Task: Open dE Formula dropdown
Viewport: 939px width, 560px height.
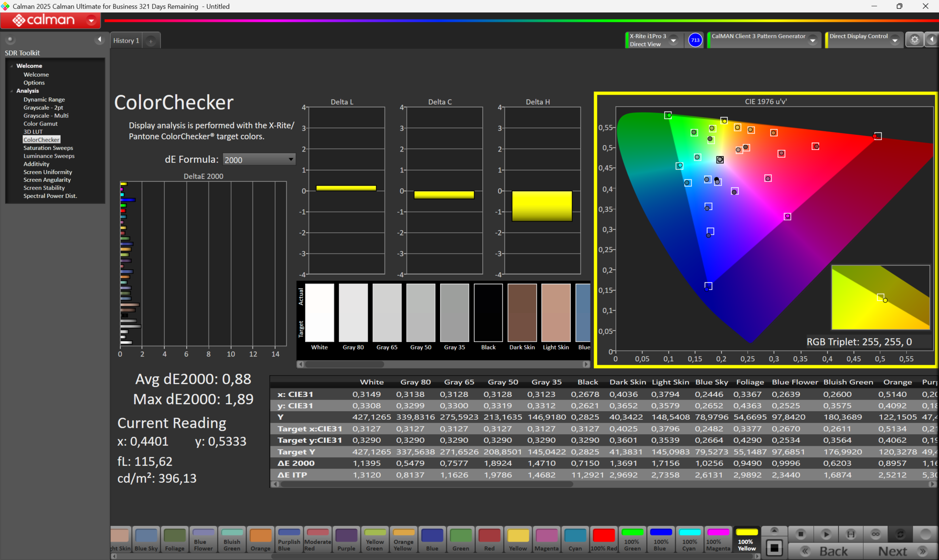Action: pos(259,160)
